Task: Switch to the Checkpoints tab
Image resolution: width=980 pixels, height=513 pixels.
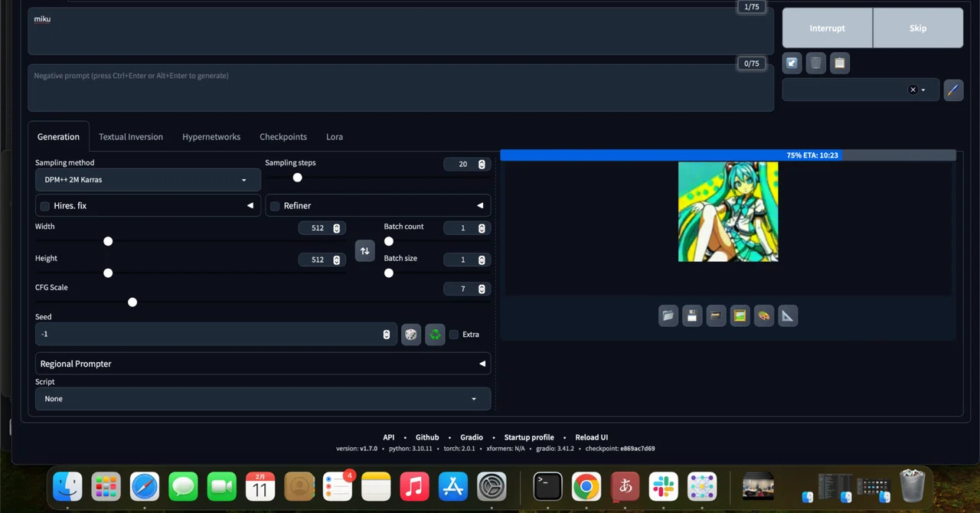Action: [283, 137]
